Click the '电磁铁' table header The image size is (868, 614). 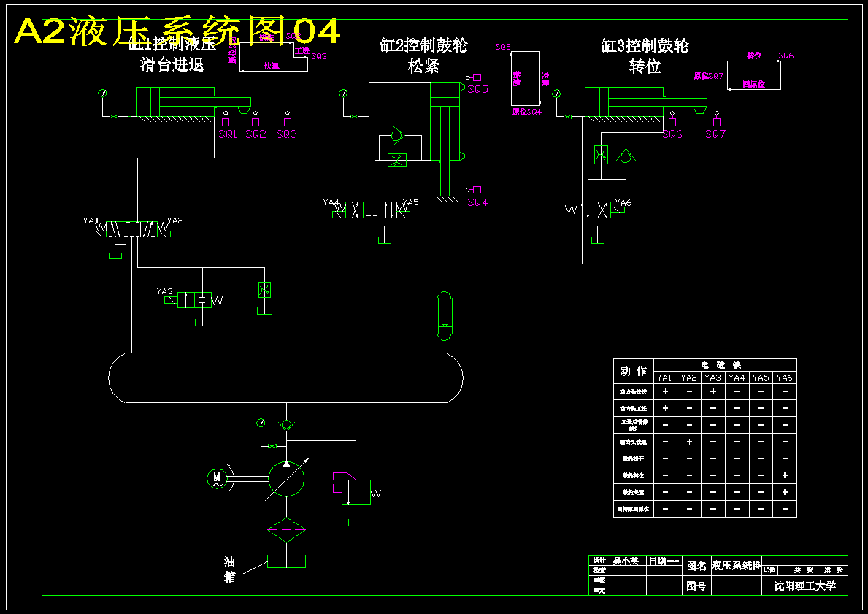(x=721, y=365)
